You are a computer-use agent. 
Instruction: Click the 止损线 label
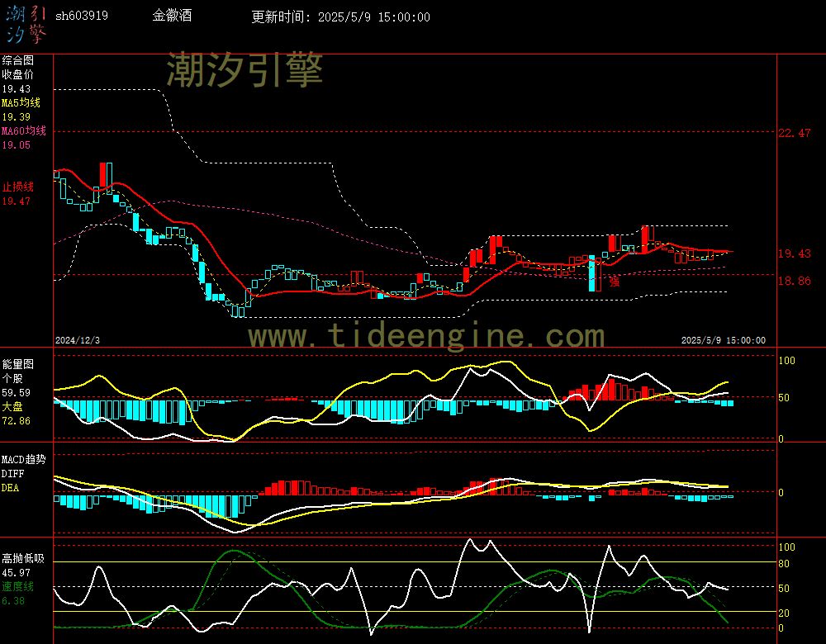[17, 187]
